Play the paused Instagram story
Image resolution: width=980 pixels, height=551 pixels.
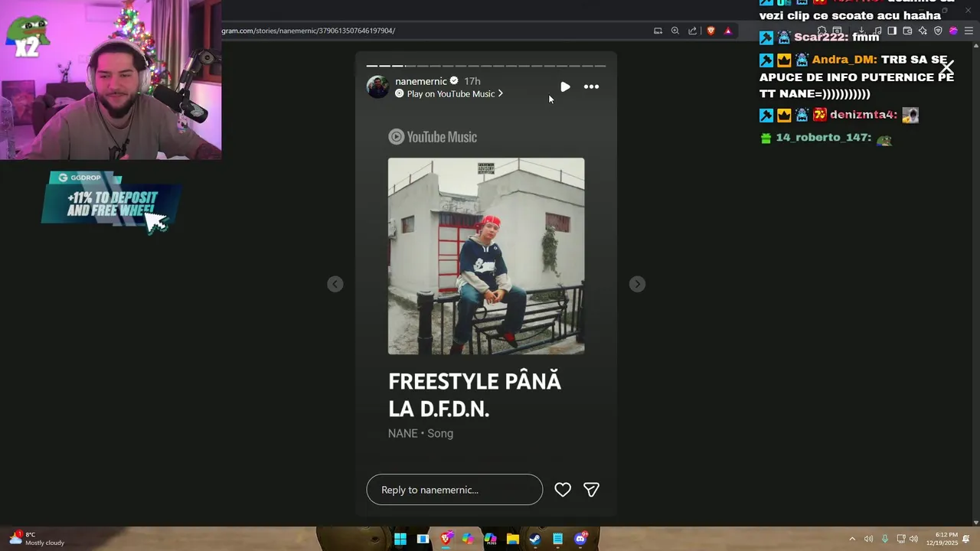(x=565, y=86)
